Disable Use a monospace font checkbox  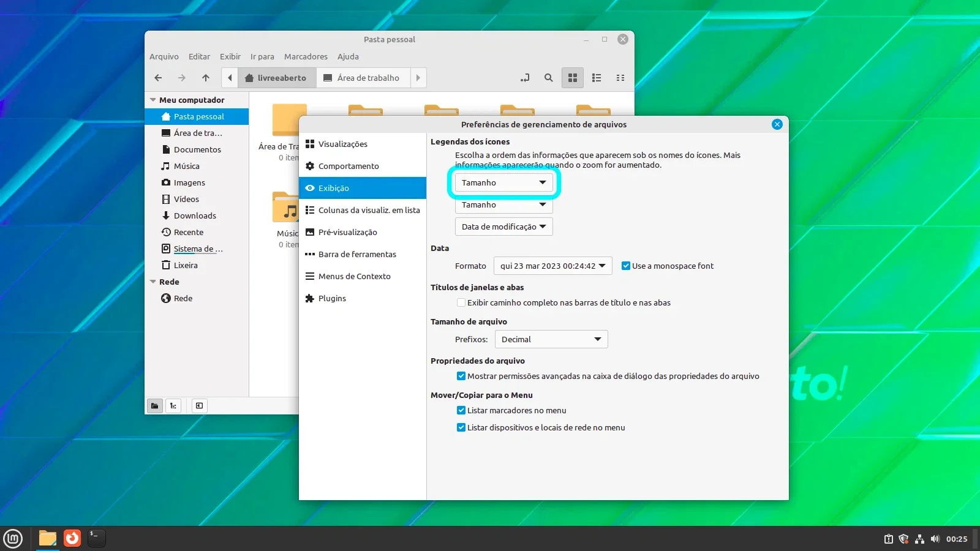626,266
